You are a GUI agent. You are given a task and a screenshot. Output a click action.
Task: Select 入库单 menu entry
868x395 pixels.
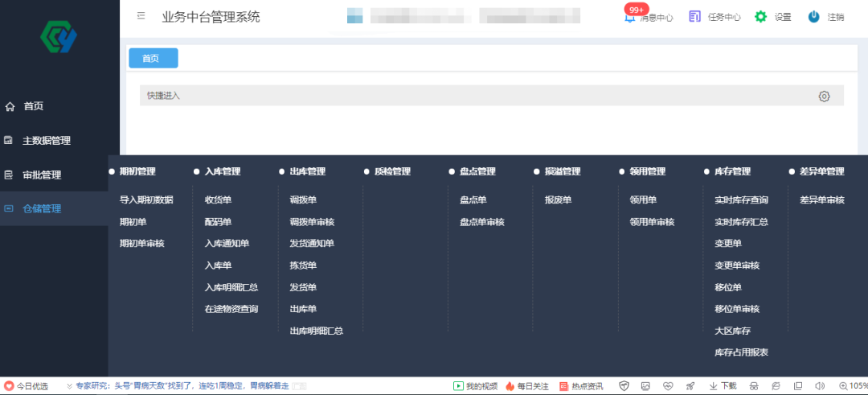point(218,265)
